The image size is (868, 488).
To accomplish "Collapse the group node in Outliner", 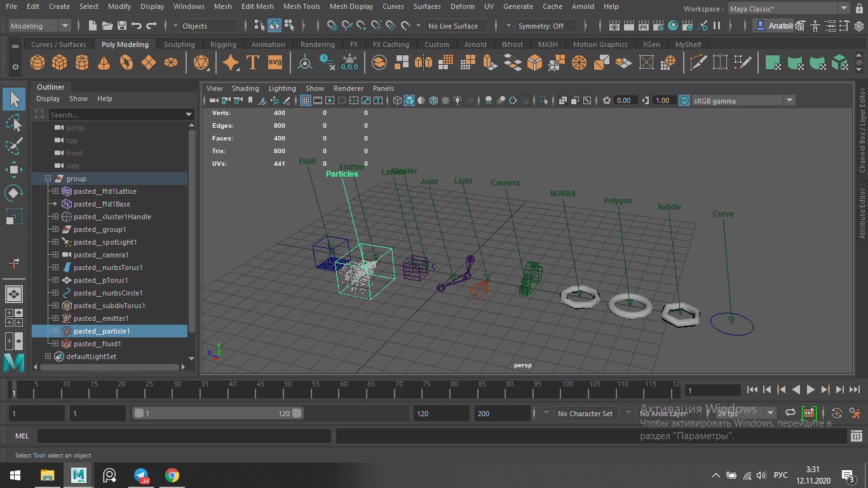I will [x=48, y=179].
